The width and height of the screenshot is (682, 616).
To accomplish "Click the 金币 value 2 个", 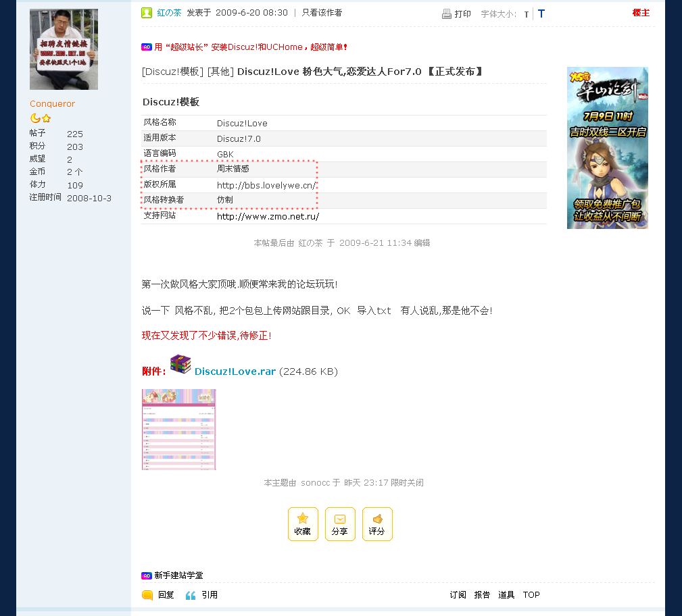I will [x=75, y=172].
